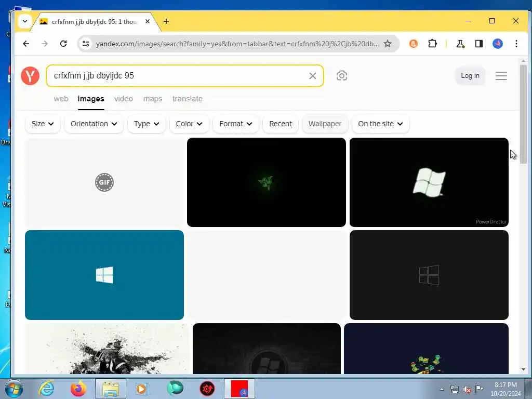Switch to the video tab
Screen dimensions: 532x399
(x=124, y=99)
